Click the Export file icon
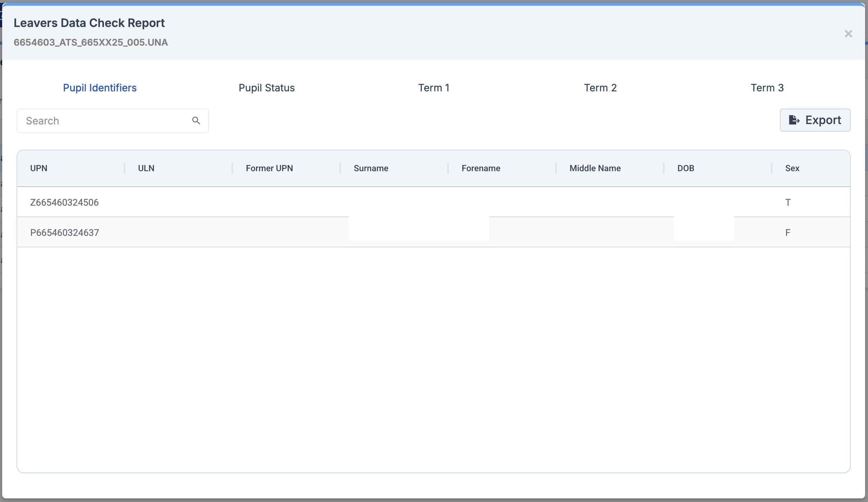 click(794, 120)
